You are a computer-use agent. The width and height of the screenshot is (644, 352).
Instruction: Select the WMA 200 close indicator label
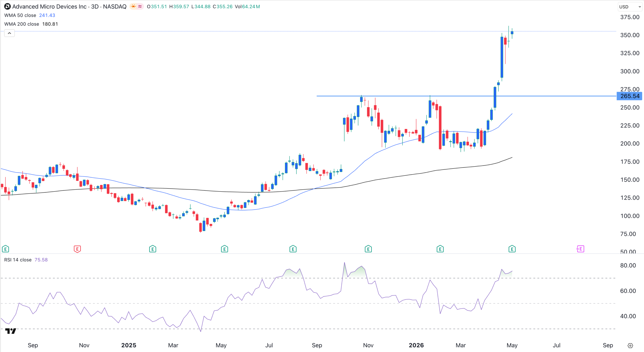coord(22,24)
